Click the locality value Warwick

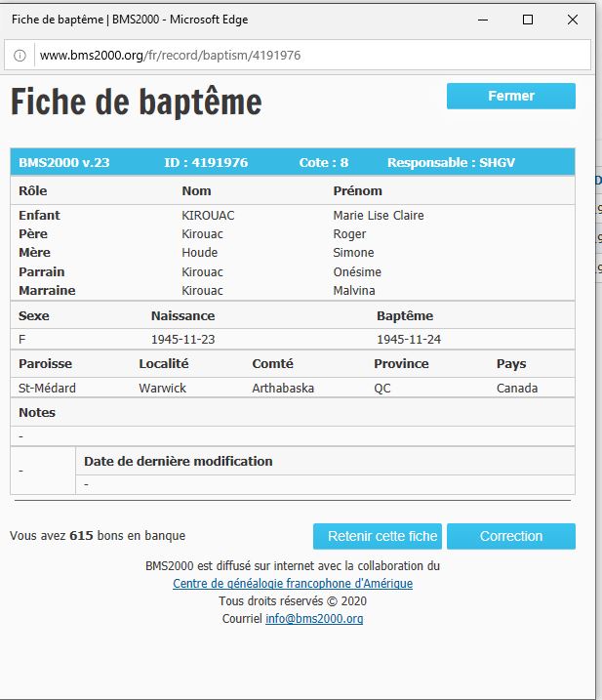[x=162, y=388]
